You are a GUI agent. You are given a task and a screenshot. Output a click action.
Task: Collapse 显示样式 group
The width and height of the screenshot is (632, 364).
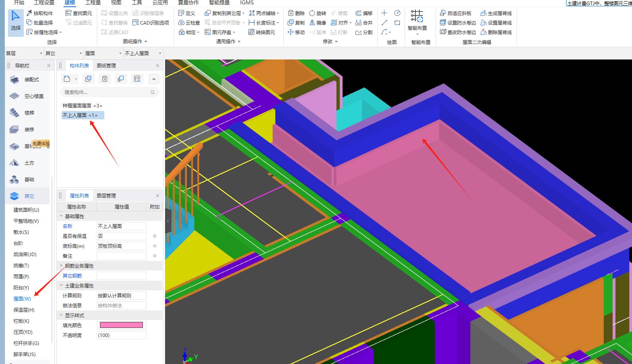click(x=61, y=316)
